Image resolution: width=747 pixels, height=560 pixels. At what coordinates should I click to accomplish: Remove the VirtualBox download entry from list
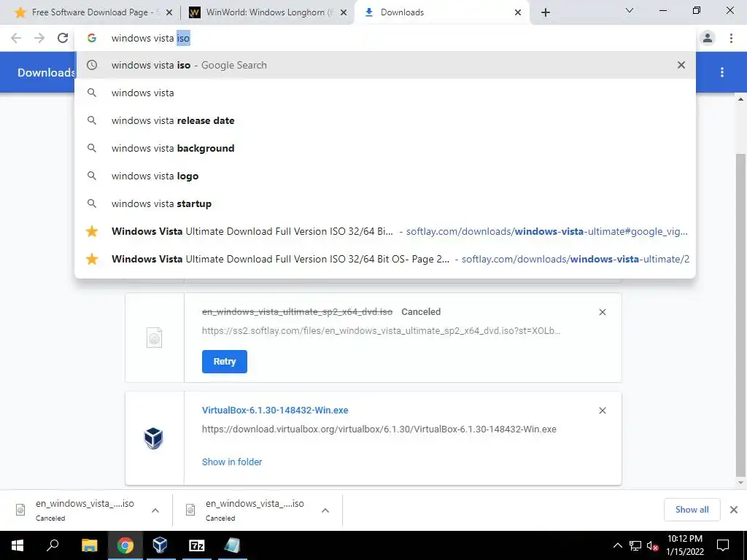tap(602, 411)
